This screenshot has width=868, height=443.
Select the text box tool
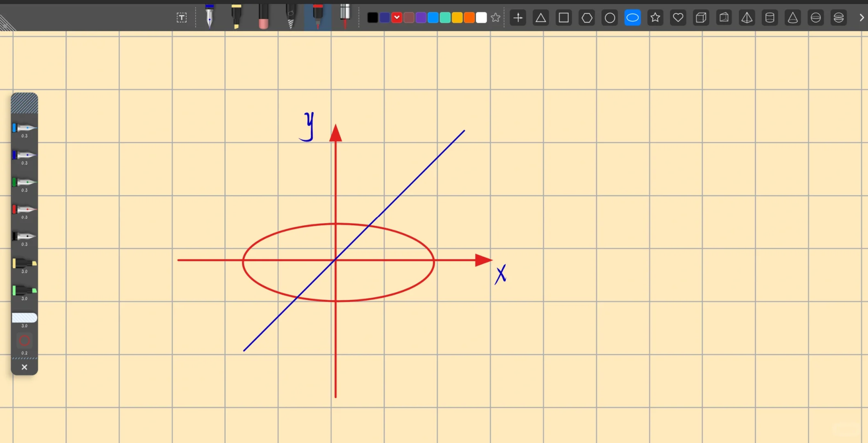point(181,18)
